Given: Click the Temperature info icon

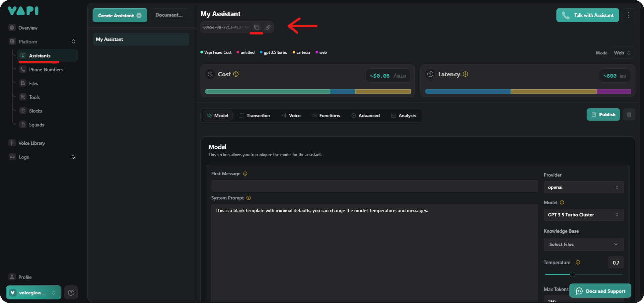Looking at the screenshot, I should click(x=578, y=263).
